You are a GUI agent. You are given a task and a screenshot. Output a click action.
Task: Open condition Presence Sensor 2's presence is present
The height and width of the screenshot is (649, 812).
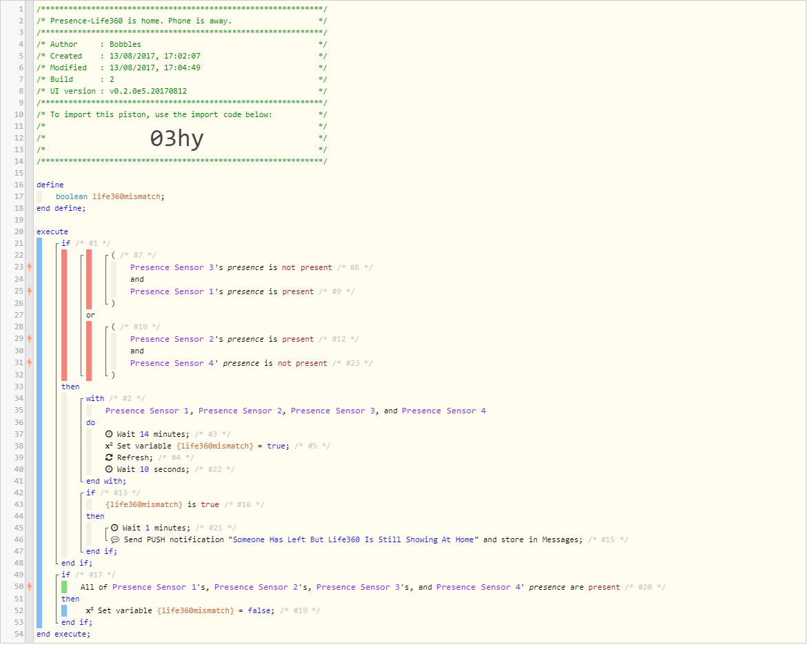[x=222, y=340]
